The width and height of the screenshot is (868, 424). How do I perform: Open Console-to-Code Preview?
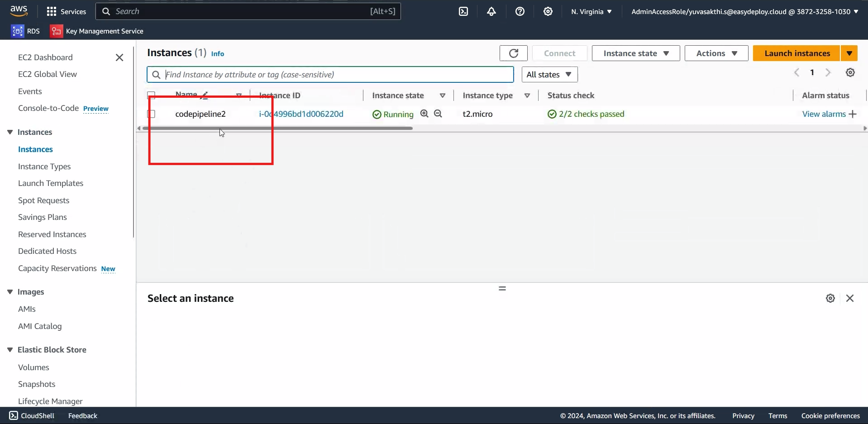tap(63, 108)
